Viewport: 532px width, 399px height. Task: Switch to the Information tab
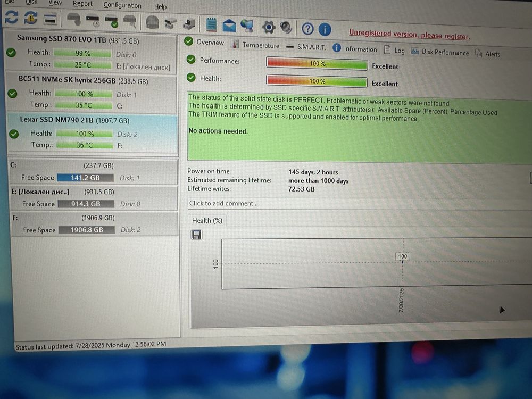click(x=355, y=48)
